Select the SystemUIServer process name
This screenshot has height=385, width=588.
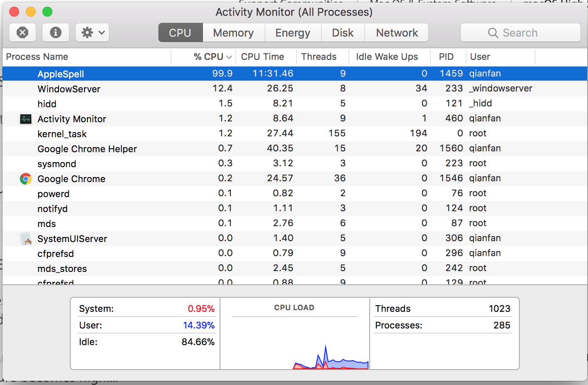[72, 239]
